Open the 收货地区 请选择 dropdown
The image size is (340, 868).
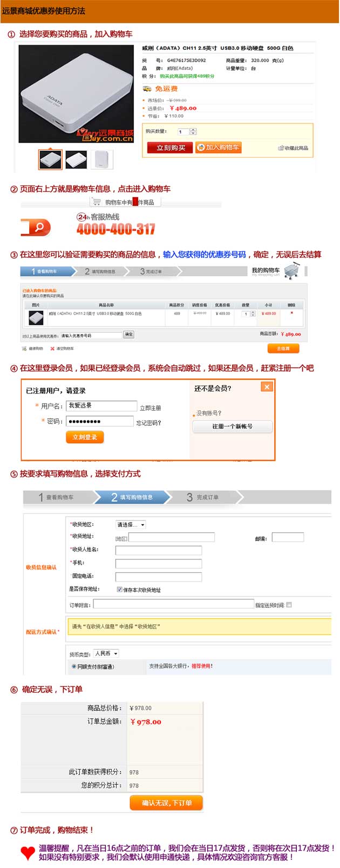(x=131, y=525)
